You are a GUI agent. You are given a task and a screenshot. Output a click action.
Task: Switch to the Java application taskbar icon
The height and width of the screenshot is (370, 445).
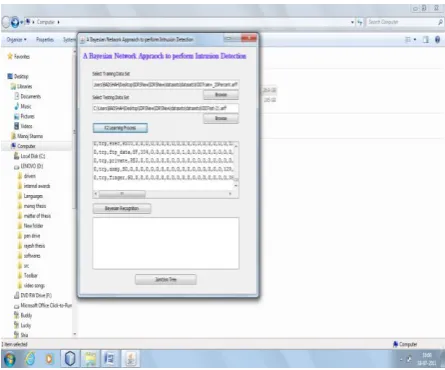[130, 359]
